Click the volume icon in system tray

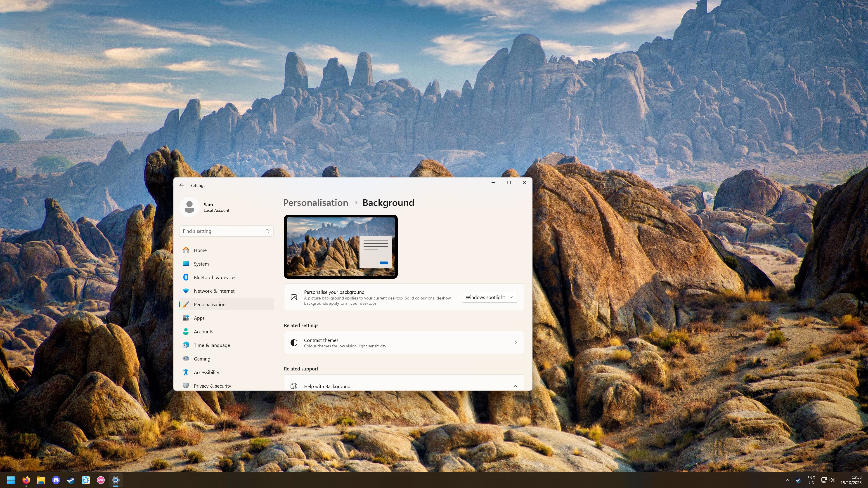point(832,480)
